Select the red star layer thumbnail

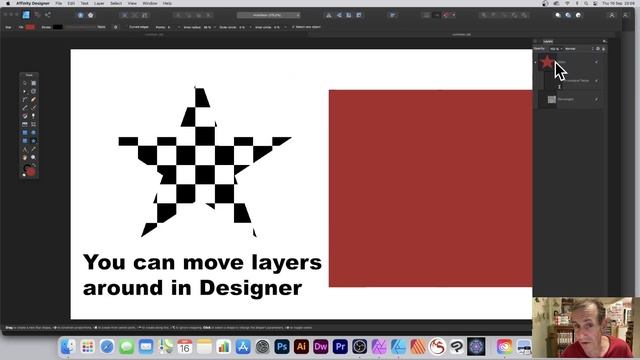coord(547,62)
